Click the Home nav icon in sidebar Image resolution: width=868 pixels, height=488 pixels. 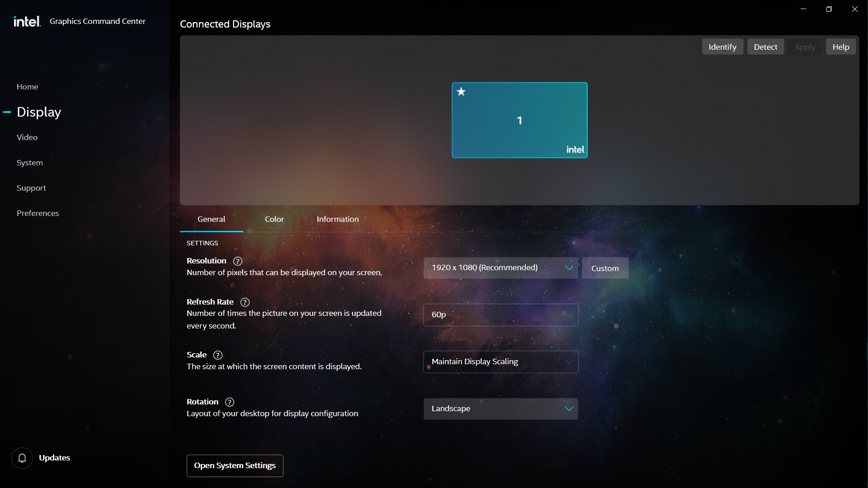[x=27, y=86]
